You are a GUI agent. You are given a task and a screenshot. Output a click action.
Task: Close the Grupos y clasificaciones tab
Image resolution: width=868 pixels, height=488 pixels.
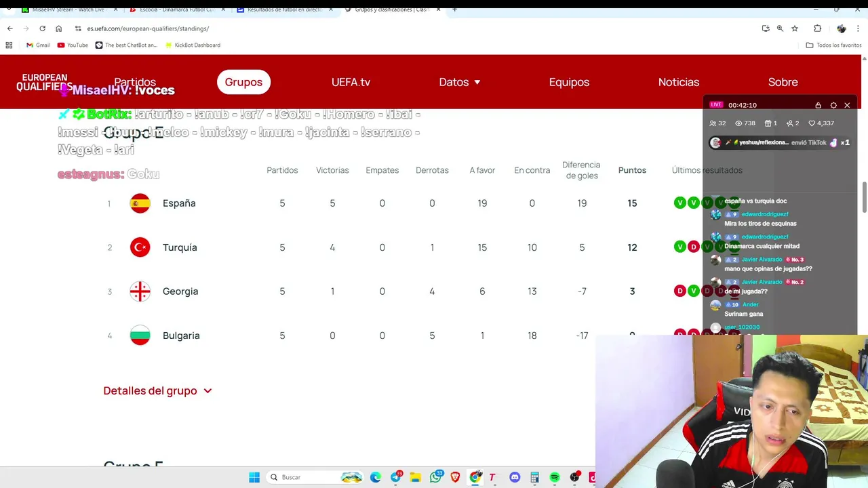[439, 9]
